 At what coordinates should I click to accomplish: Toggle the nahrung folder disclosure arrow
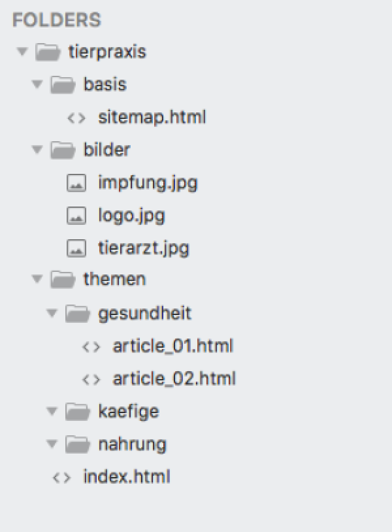[52, 444]
